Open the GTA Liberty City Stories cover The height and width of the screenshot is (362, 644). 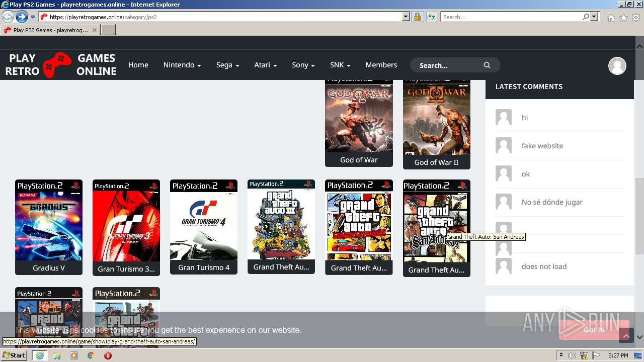(x=359, y=220)
